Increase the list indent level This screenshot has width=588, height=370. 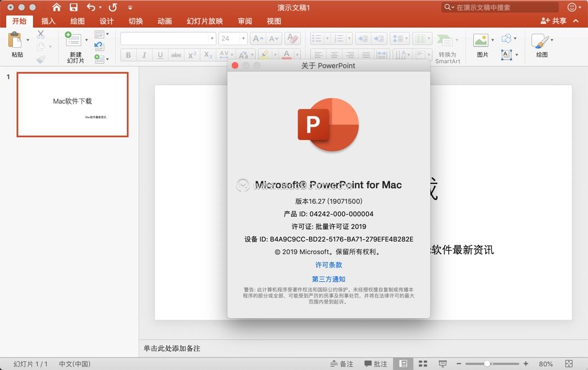click(379, 38)
